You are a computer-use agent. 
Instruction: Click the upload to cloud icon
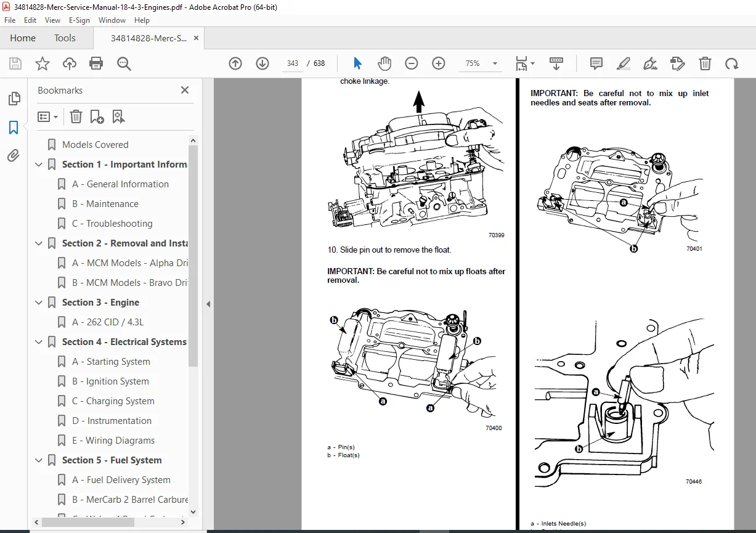pyautogui.click(x=70, y=63)
